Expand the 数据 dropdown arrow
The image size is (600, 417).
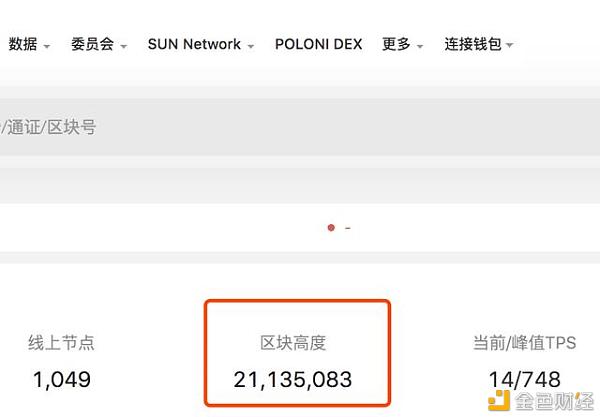coord(47,46)
